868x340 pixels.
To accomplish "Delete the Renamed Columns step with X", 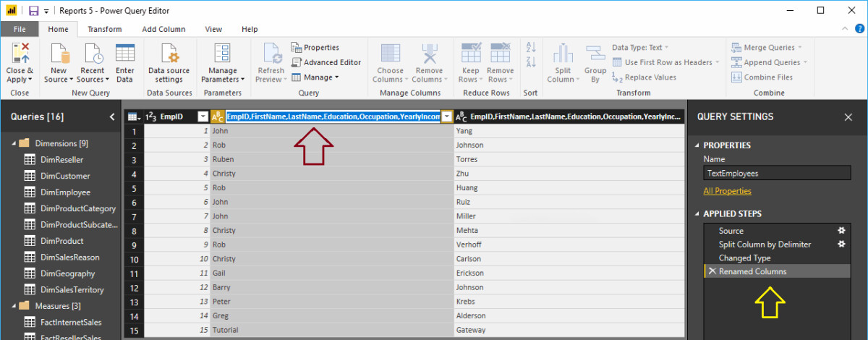I will tap(712, 271).
